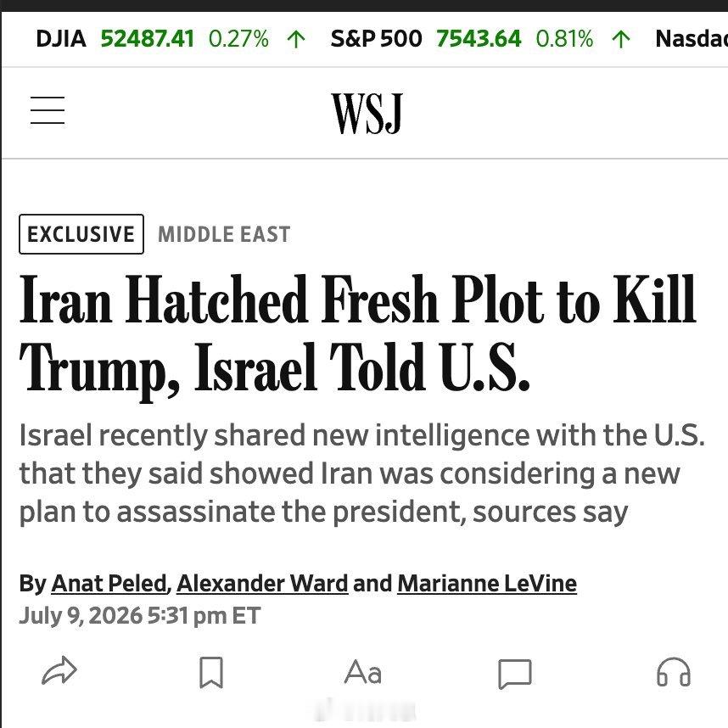Select the Nasdaq ticker entry

692,38
